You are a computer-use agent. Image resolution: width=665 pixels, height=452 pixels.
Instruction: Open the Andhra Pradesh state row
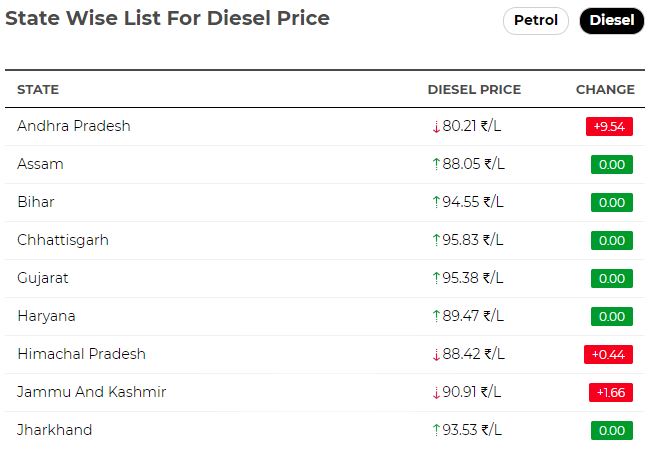pyautogui.click(x=325, y=126)
